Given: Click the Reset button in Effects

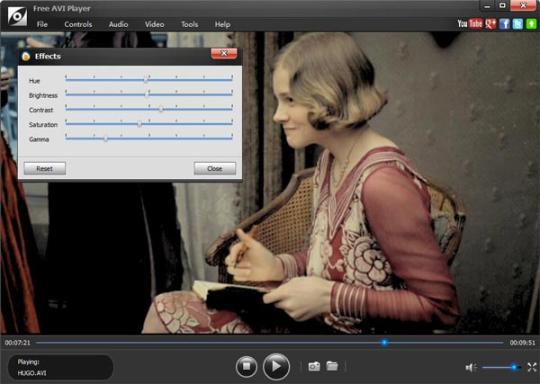Looking at the screenshot, I should (x=44, y=168).
